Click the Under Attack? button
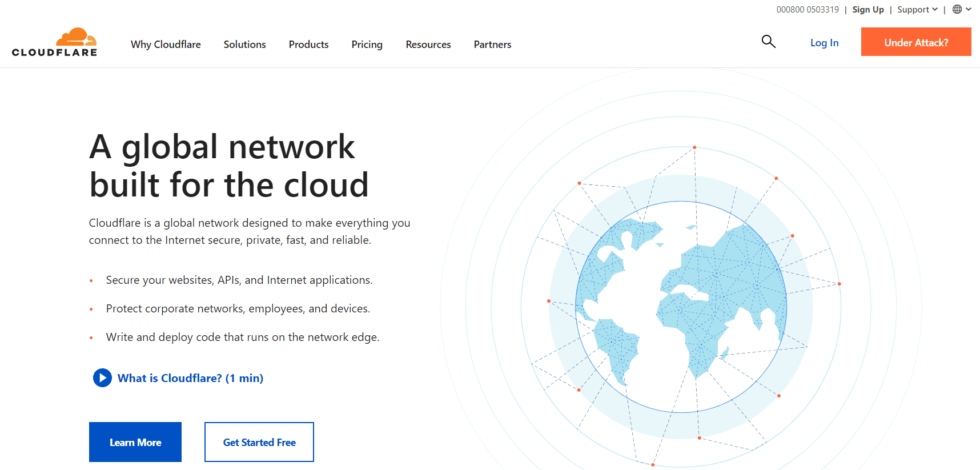980x470 pixels. pos(916,42)
